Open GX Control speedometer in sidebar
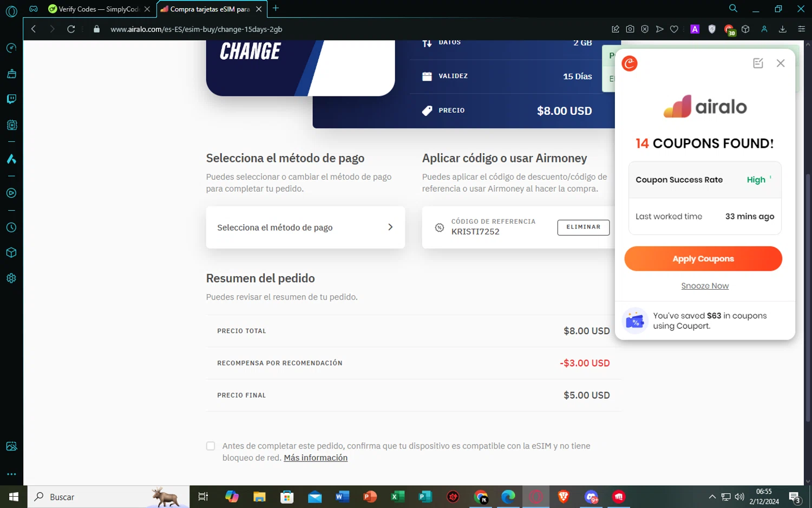Image resolution: width=812 pixels, height=508 pixels. coord(11,48)
